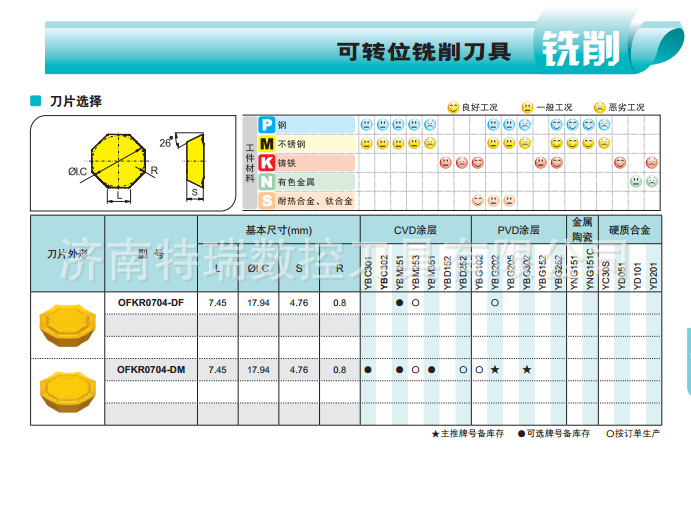Click the 工件材料 vertical label

tap(250, 163)
